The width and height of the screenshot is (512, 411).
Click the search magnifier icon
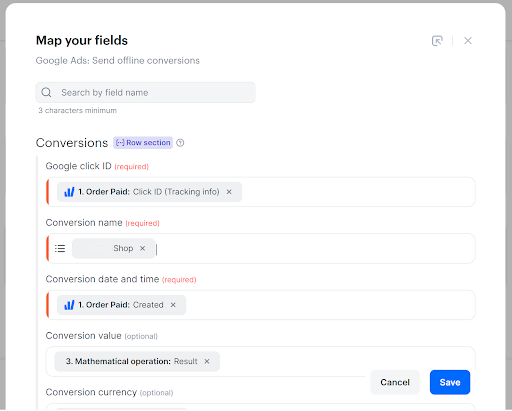click(x=46, y=92)
